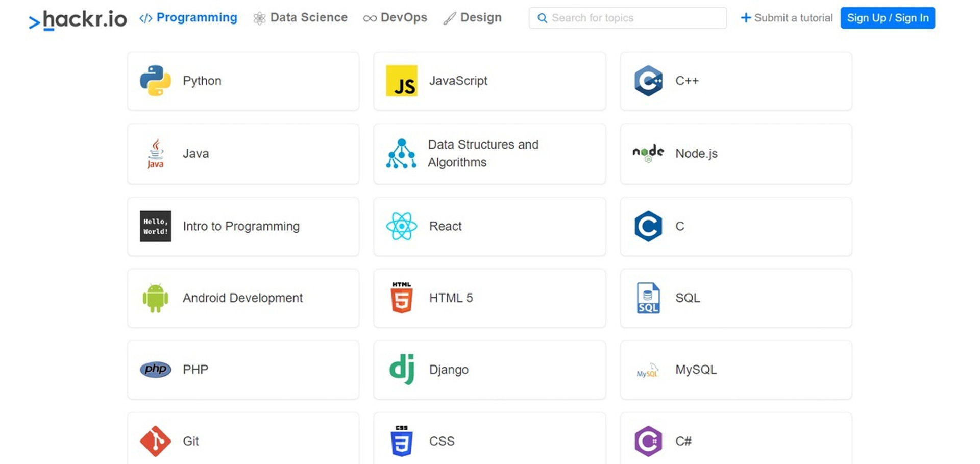Click the yellow JS JavaScript icon
Image resolution: width=980 pixels, height=464 pixels.
point(402,81)
